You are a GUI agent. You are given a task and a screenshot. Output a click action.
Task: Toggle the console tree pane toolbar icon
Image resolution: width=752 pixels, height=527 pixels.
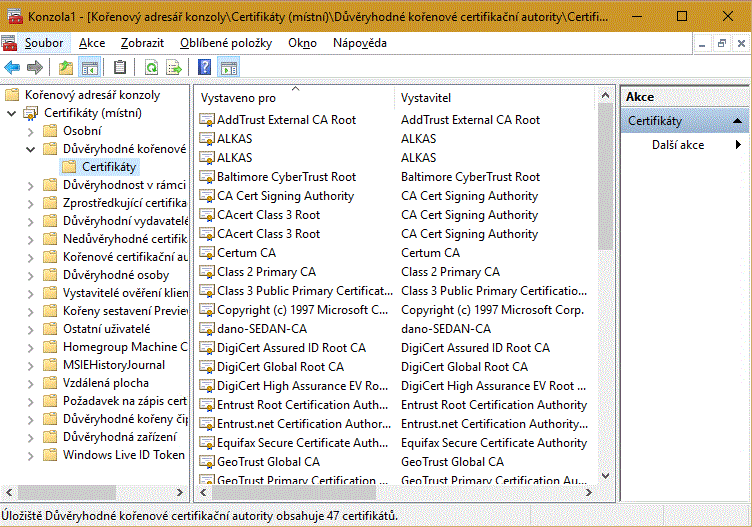pyautogui.click(x=90, y=67)
